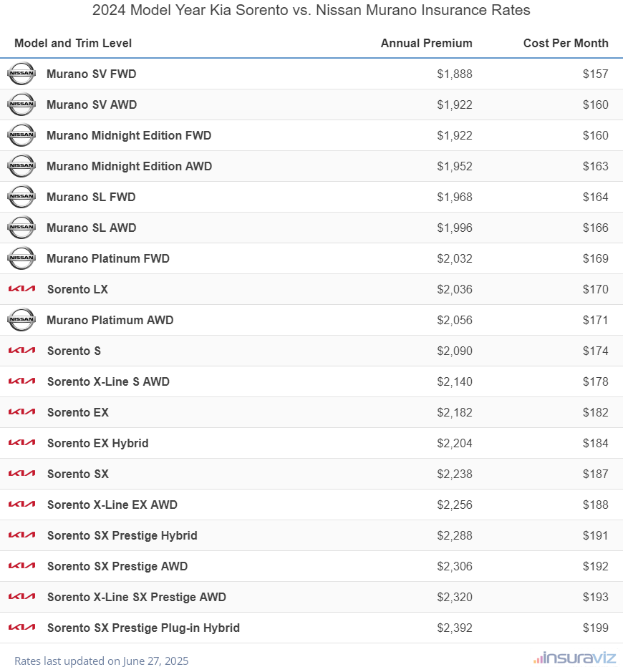This screenshot has width=623, height=672.
Task: Select 'Sorento SX Prestige Plug-in Hybrid' label
Action: 144,628
